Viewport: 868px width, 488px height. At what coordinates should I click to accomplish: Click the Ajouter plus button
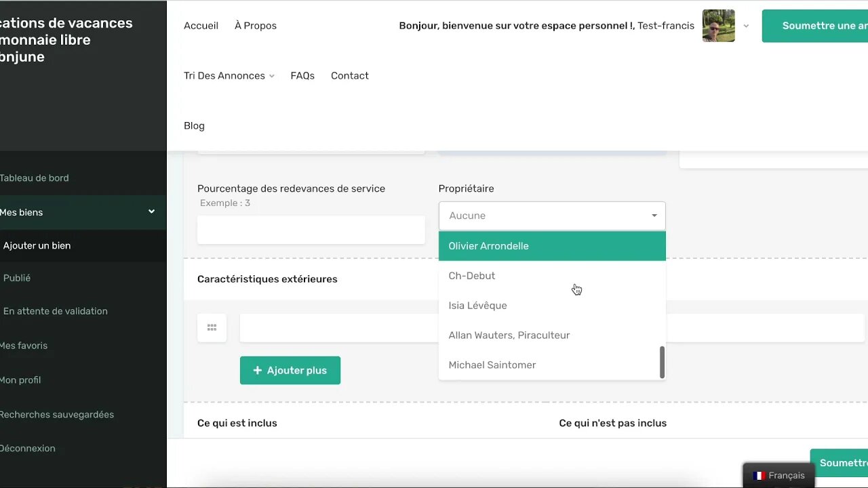290,371
